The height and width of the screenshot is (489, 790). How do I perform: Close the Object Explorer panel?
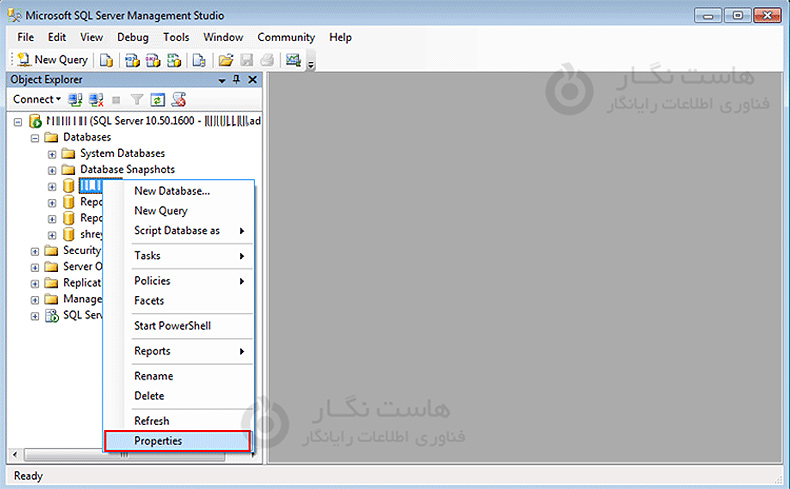tap(252, 80)
